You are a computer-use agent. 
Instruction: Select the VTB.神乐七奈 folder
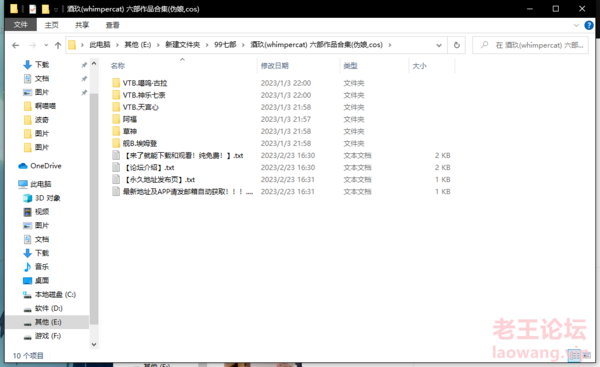point(144,95)
